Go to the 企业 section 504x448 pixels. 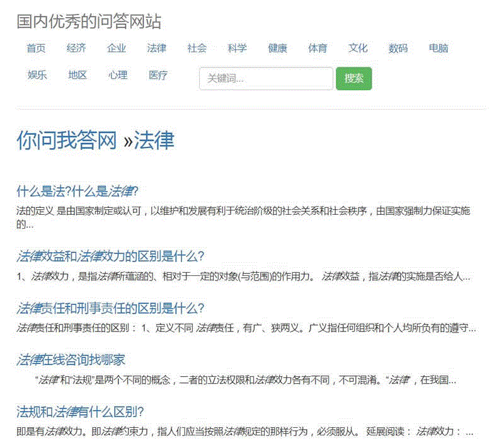tap(117, 49)
